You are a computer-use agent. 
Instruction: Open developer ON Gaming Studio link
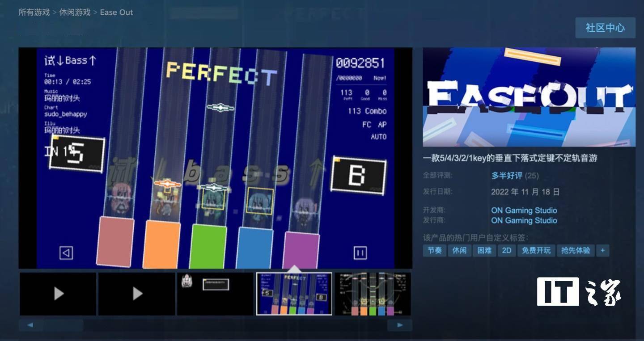(524, 210)
